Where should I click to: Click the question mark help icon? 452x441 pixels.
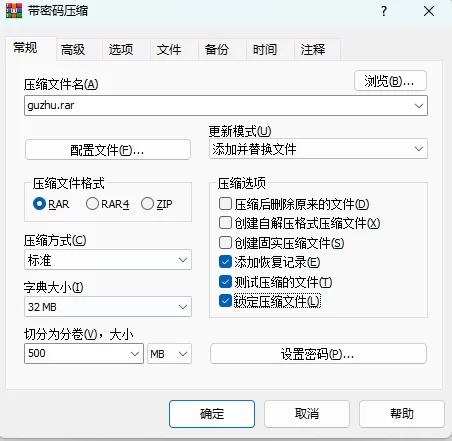[x=384, y=11]
